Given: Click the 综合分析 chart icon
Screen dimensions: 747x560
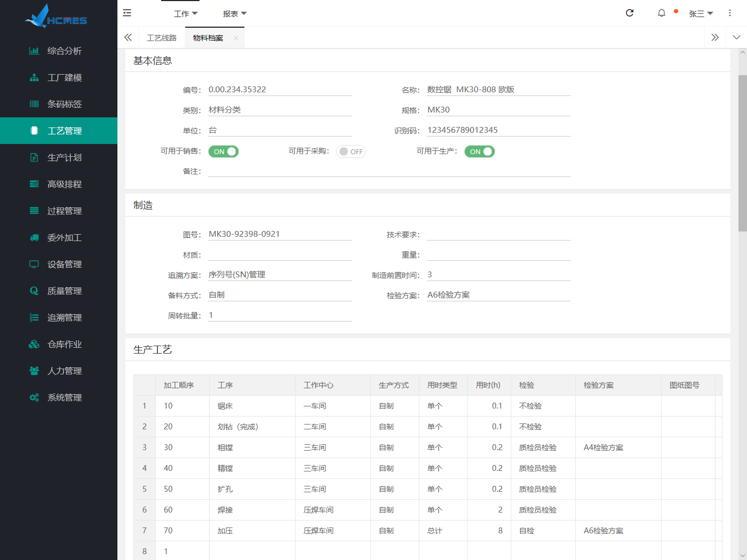Looking at the screenshot, I should click(x=34, y=51).
